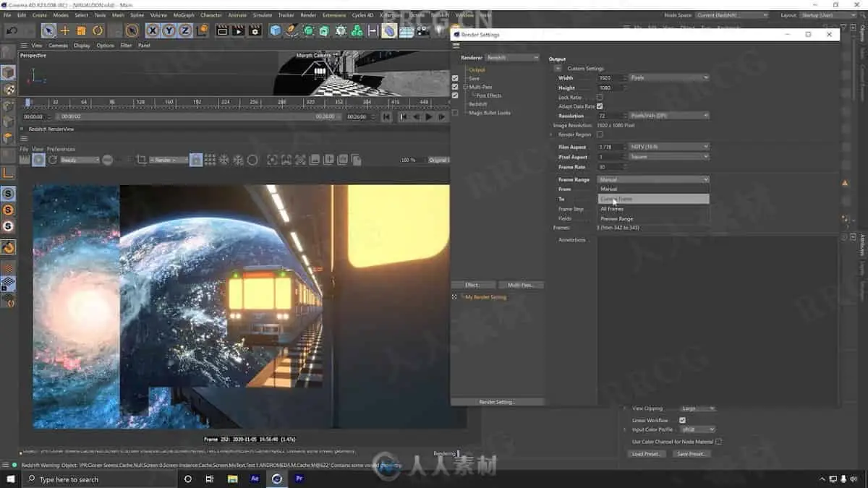The height and width of the screenshot is (488, 868).
Task: Click Render View clapperboard icon
Action: 223,30
